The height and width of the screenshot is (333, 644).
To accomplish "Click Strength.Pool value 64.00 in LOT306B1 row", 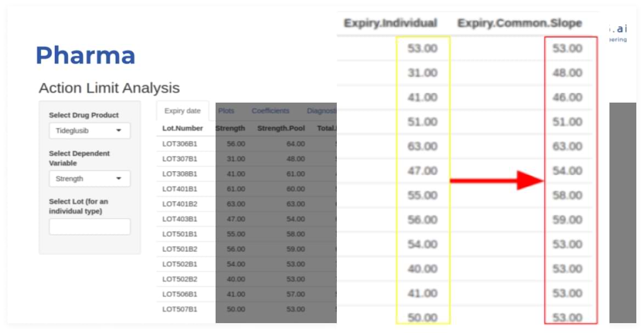I will [295, 144].
